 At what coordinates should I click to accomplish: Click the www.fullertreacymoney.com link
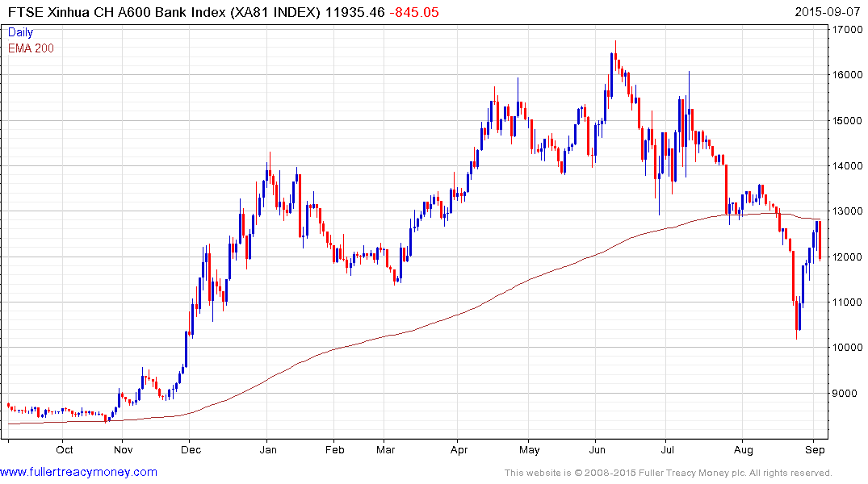tap(78, 473)
